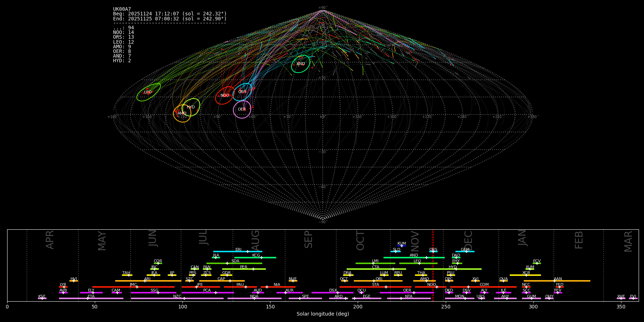The width and height of the screenshot is (644, 322).
Task: Click the XCB shower bar in the timeline
Action: (525, 275)
